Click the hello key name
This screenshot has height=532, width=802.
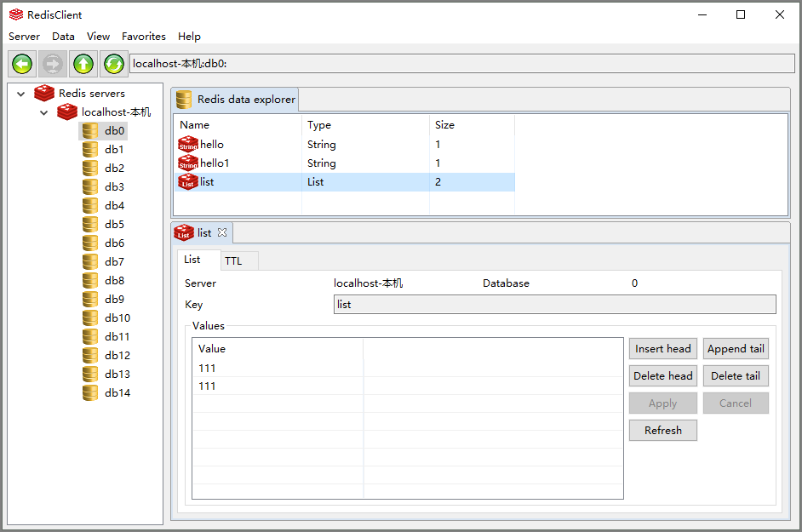pos(212,144)
